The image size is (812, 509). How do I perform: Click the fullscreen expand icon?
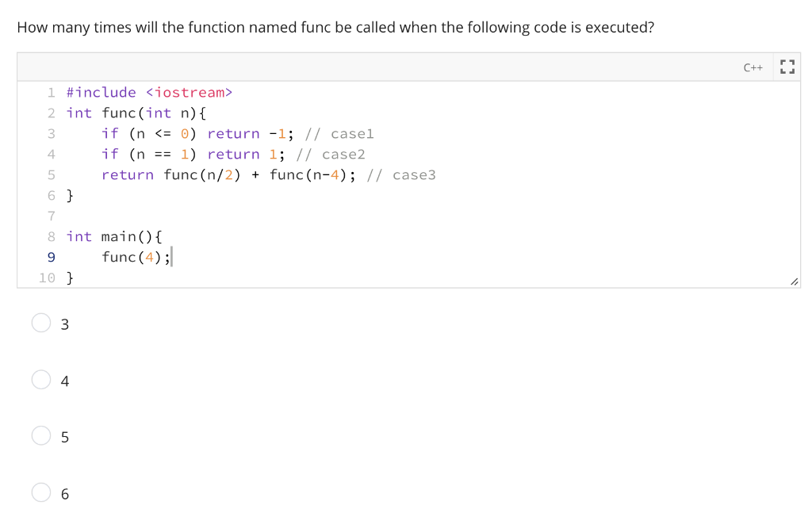click(x=787, y=67)
